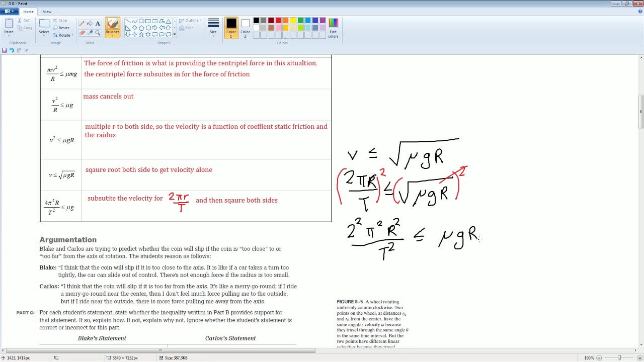This screenshot has width=644, height=362.
Task: Open the Edit colors dialog
Action: [333, 28]
